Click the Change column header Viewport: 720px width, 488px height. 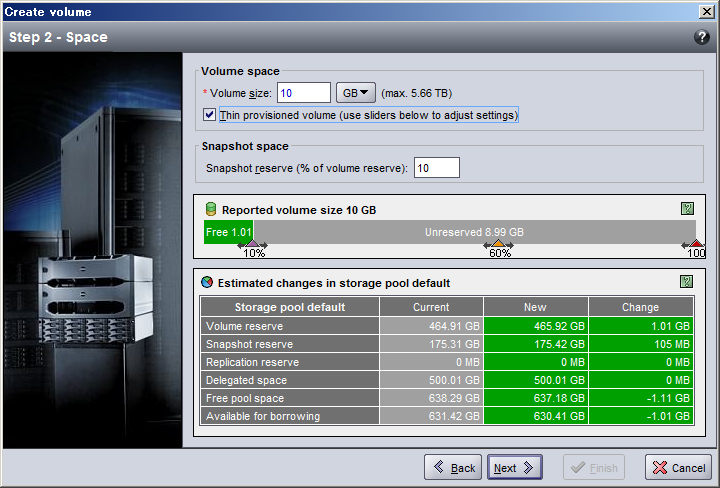(641, 307)
